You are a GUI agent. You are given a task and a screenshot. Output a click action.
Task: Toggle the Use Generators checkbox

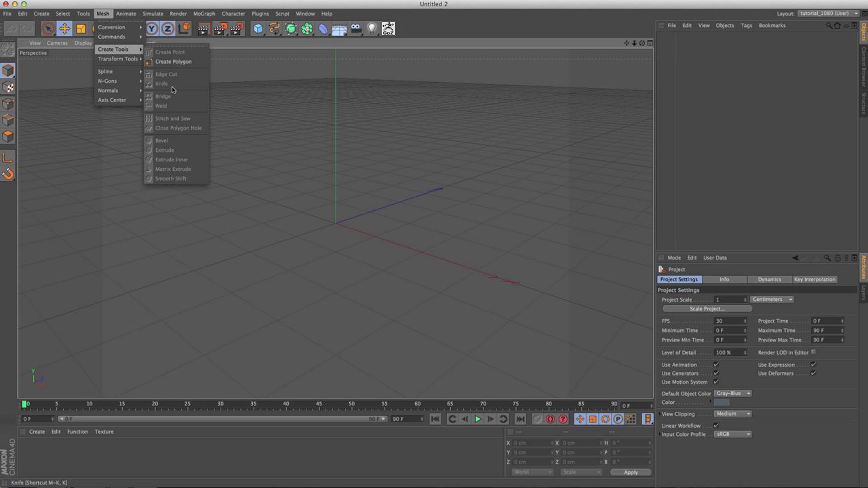click(x=716, y=373)
